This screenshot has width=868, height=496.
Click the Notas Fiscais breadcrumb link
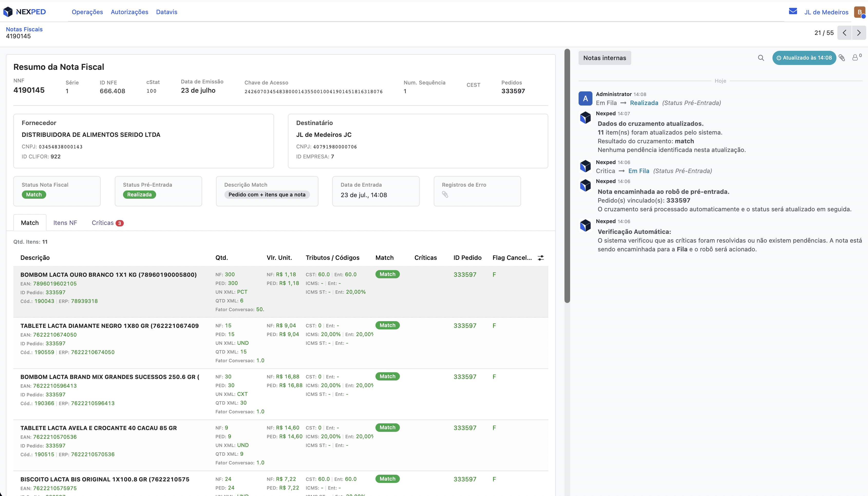pos(24,29)
